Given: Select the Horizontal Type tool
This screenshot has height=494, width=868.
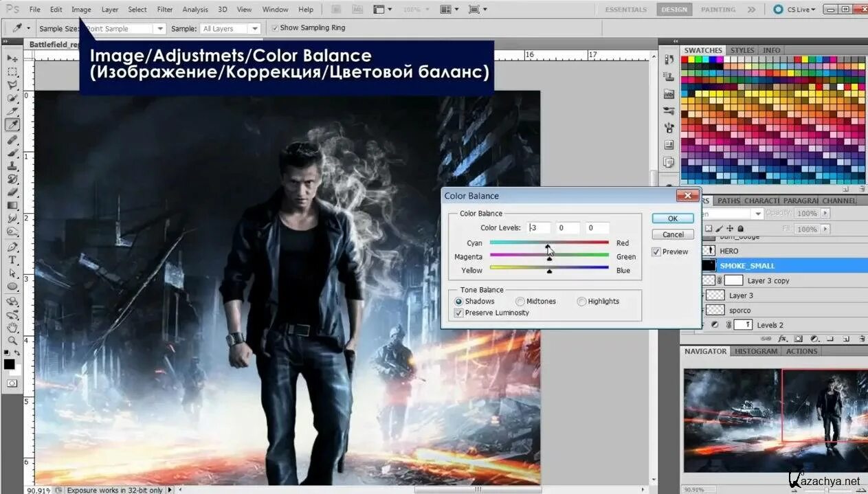Looking at the screenshot, I should 12,260.
